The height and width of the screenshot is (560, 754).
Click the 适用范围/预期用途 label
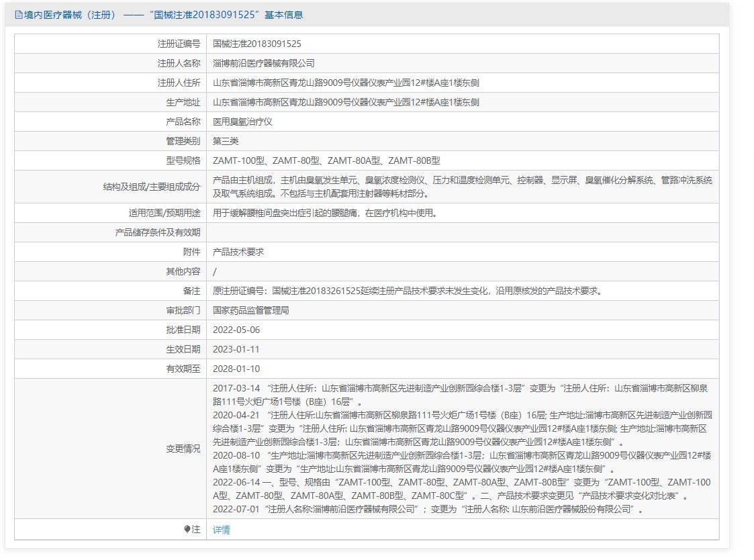click(x=164, y=213)
